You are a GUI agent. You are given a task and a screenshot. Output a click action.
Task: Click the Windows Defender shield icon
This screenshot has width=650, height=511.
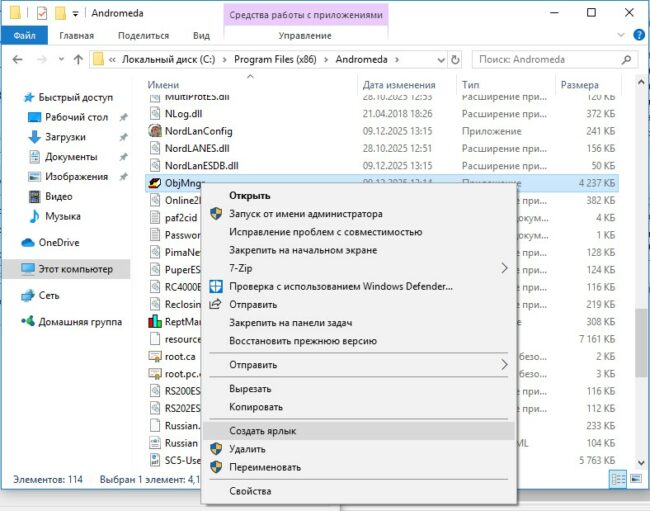(215, 286)
